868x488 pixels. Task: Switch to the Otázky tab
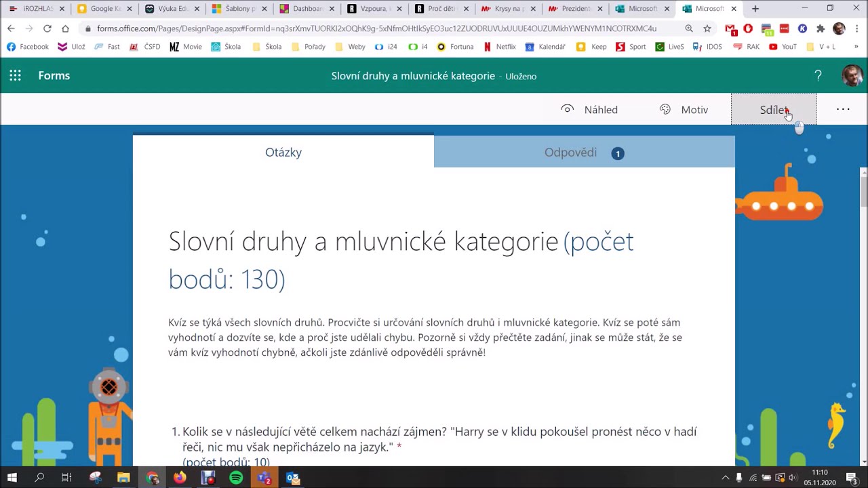[283, 152]
